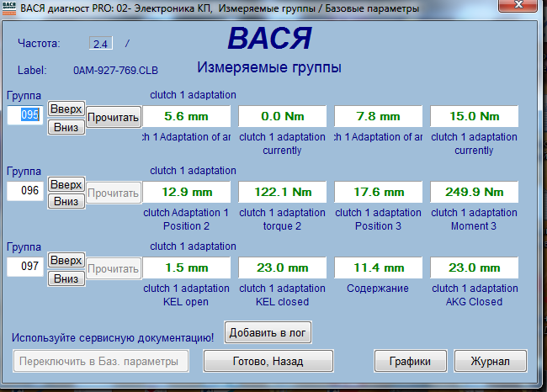Click the Содержание label
The image size is (547, 392).
coord(378,289)
